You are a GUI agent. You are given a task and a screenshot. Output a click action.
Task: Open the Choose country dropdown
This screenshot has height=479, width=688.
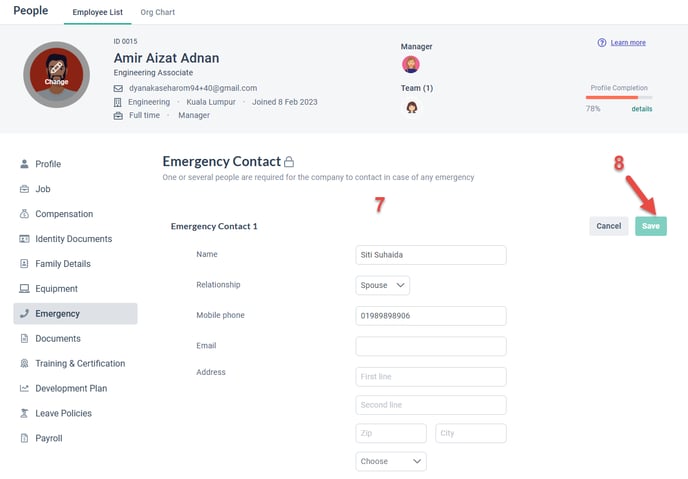[391, 461]
